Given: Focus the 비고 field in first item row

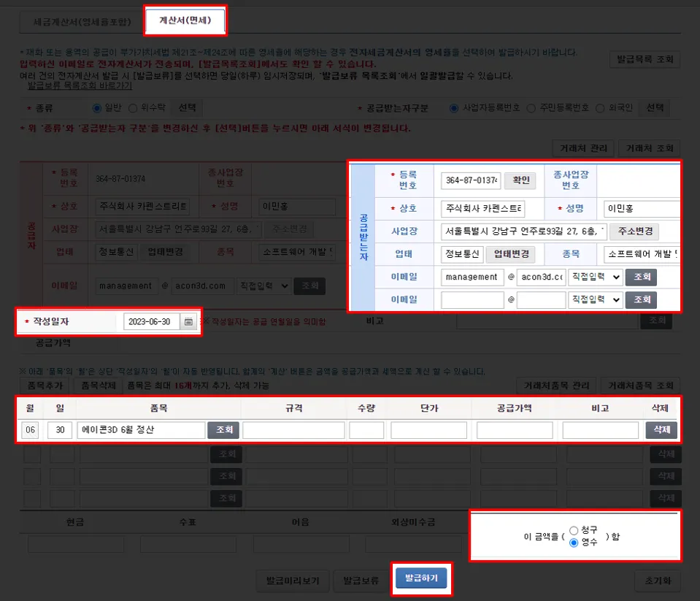Looking at the screenshot, I should click(600, 430).
